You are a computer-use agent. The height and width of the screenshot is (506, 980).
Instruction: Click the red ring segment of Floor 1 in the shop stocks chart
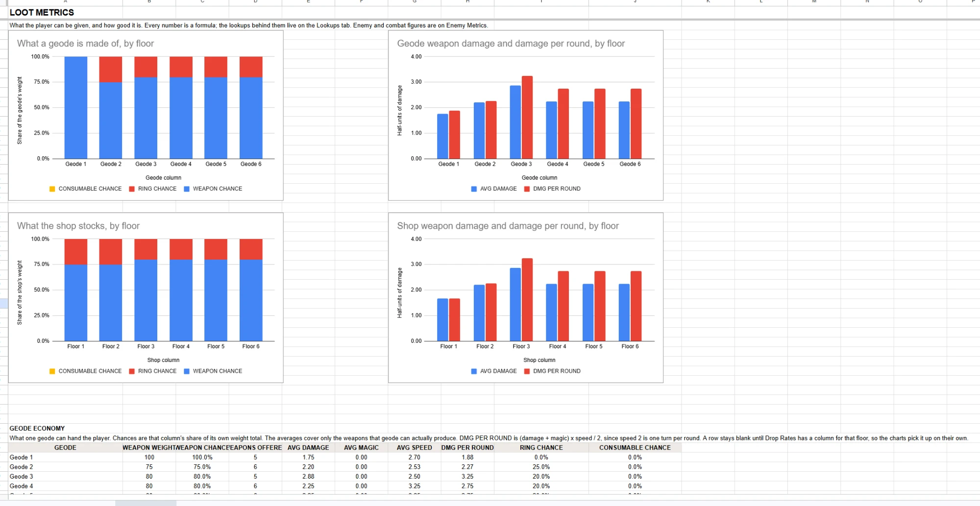point(76,252)
